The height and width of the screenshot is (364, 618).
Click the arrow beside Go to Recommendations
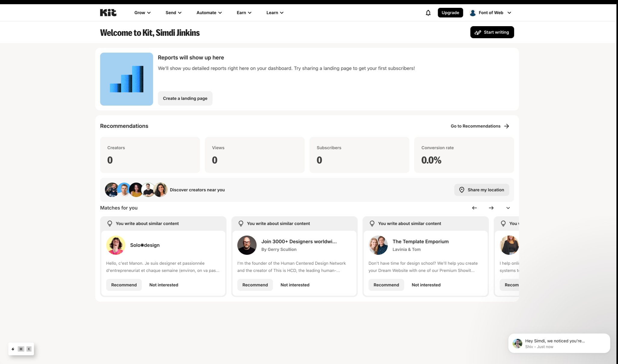(x=507, y=126)
